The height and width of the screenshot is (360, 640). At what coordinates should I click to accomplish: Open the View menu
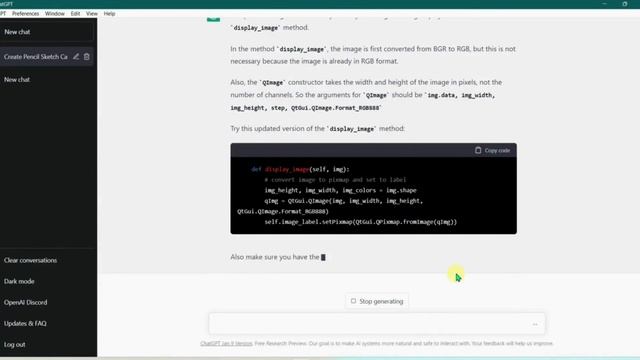[92, 13]
